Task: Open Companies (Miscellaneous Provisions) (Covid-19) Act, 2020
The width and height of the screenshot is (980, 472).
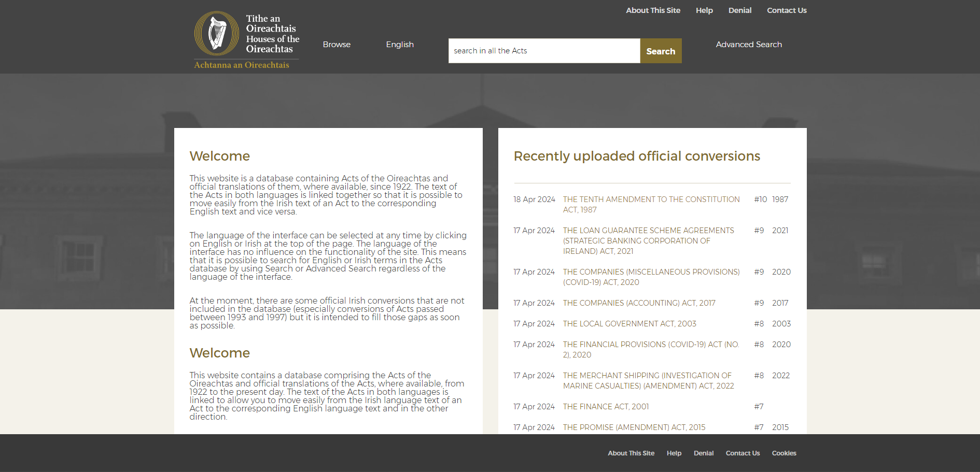Action: [x=651, y=277]
